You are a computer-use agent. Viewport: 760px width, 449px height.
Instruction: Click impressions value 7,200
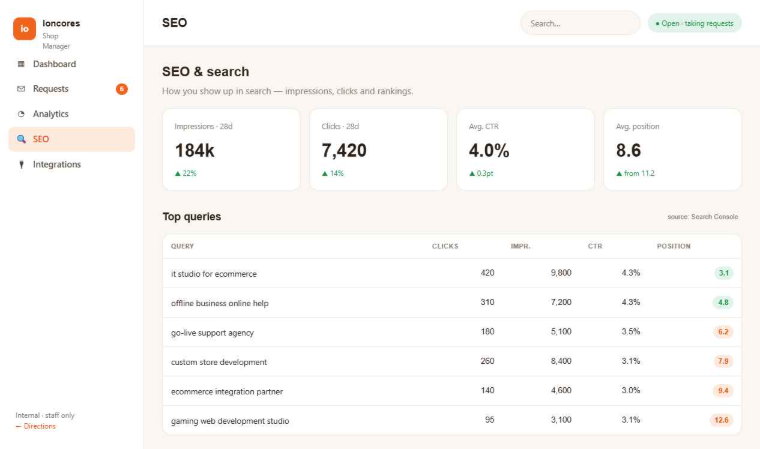tap(561, 302)
